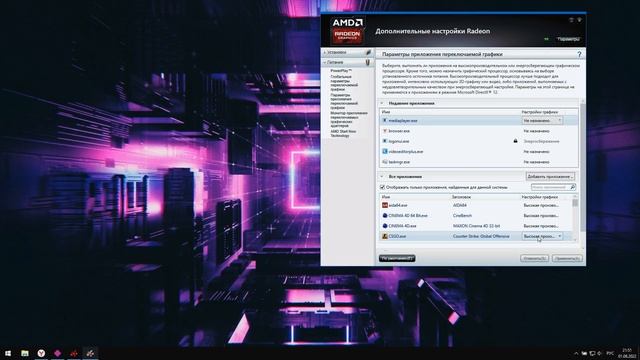Open PowerPlay settings in sidebar
The image size is (640, 360).
point(341,71)
